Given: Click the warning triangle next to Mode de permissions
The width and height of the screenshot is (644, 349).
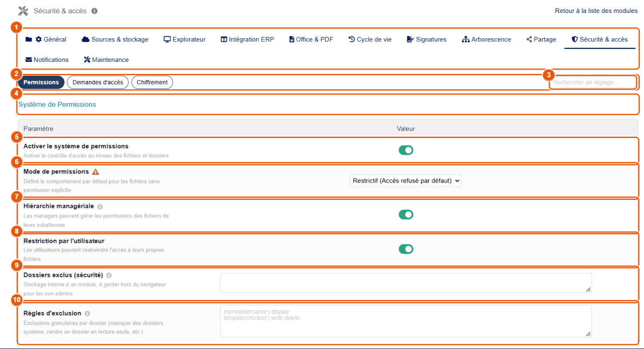Looking at the screenshot, I should [96, 171].
